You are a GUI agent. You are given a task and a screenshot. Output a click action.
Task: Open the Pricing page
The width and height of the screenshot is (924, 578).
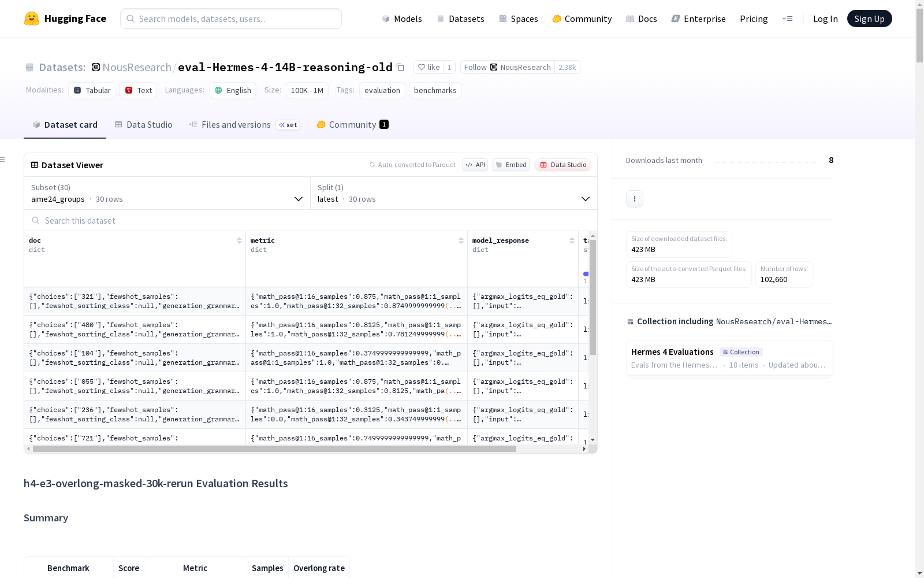pyautogui.click(x=754, y=18)
